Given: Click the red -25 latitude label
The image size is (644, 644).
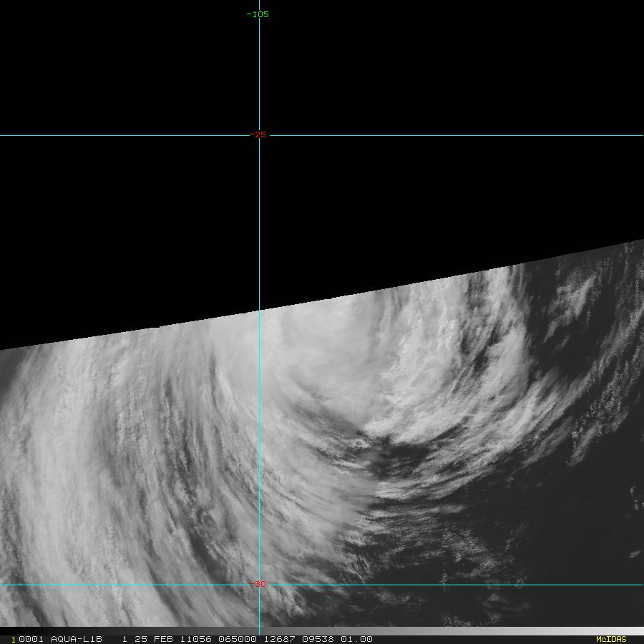Looking at the screenshot, I should point(258,135).
